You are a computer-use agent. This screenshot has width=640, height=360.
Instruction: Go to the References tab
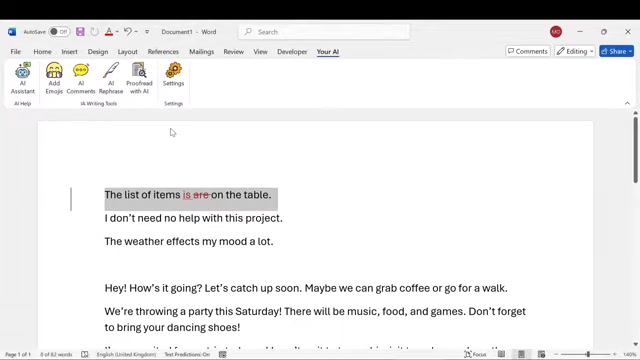click(163, 52)
